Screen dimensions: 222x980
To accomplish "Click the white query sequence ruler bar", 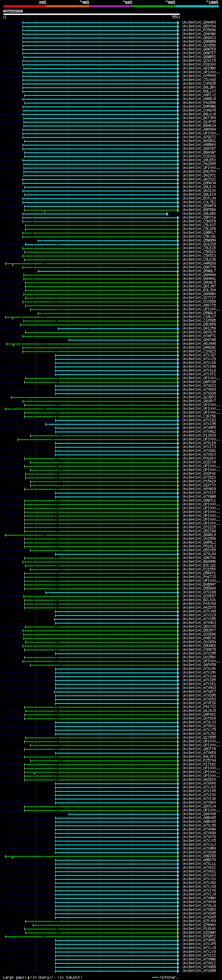I will click(91, 14).
